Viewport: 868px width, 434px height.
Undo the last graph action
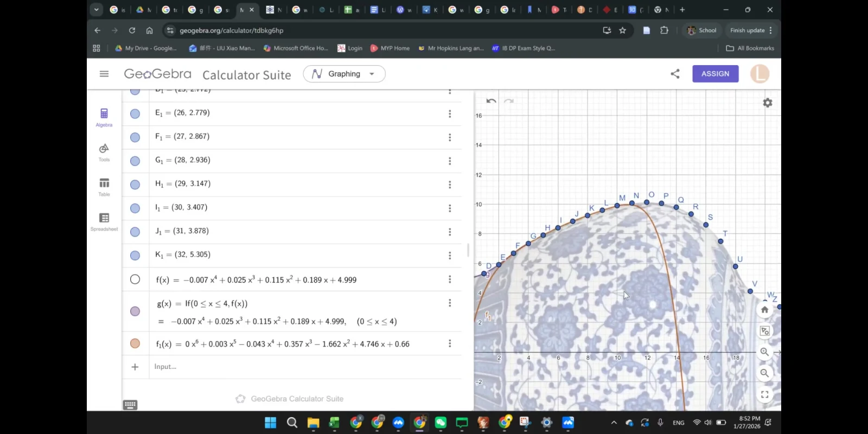coord(491,101)
